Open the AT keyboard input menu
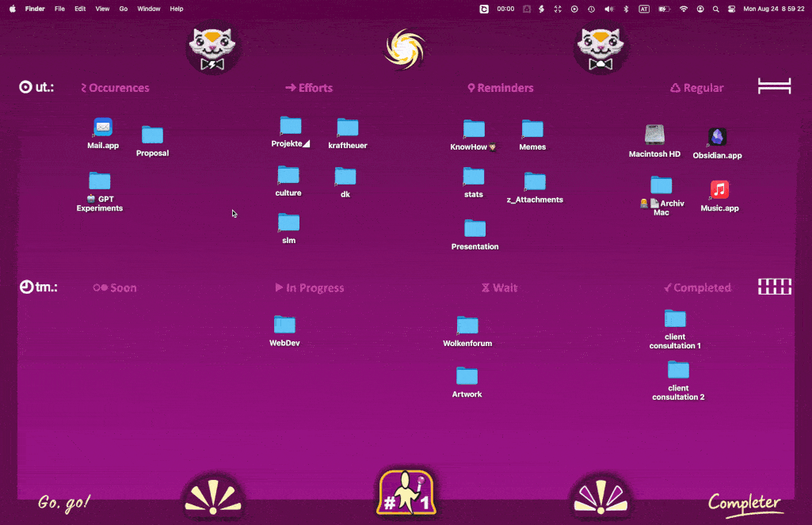The height and width of the screenshot is (525, 812). click(644, 9)
